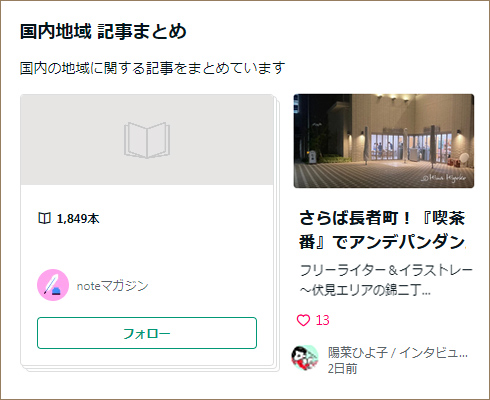Click the excerpt line ～伏見エリアの錦二丁…
Viewport: 490px width, 400px height.
(365, 290)
